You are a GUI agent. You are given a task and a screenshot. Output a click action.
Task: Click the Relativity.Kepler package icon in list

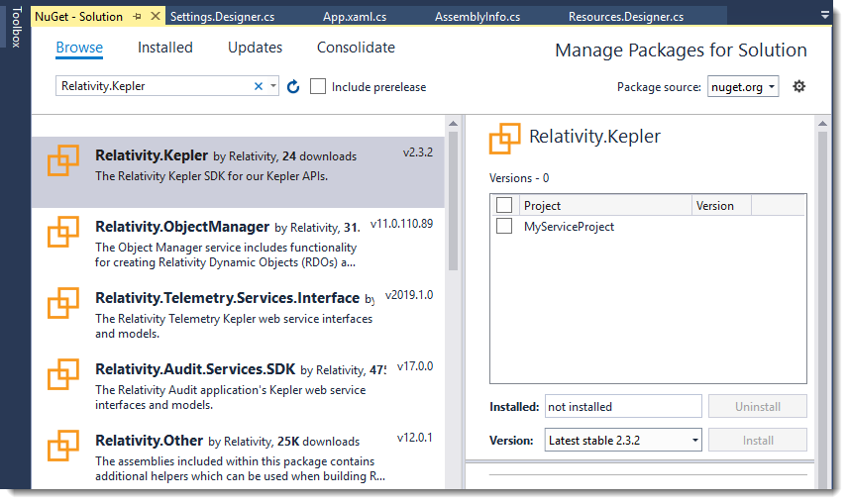click(x=63, y=160)
